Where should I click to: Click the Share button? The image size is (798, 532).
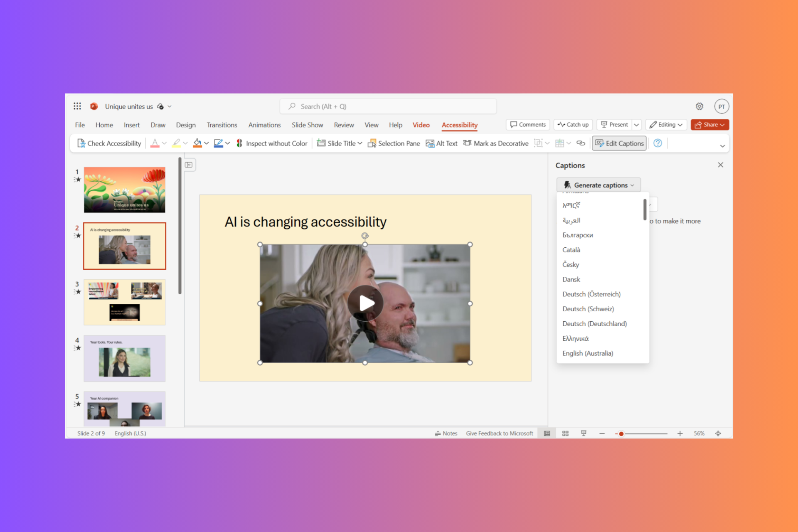pos(709,125)
